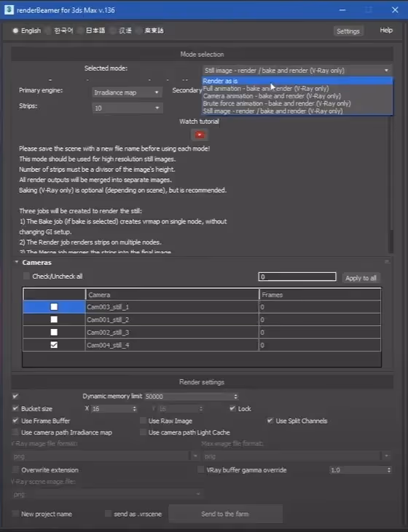This screenshot has height=532, width=408.
Task: Toggle the Use Split Channels checkbox
Action: point(270,421)
